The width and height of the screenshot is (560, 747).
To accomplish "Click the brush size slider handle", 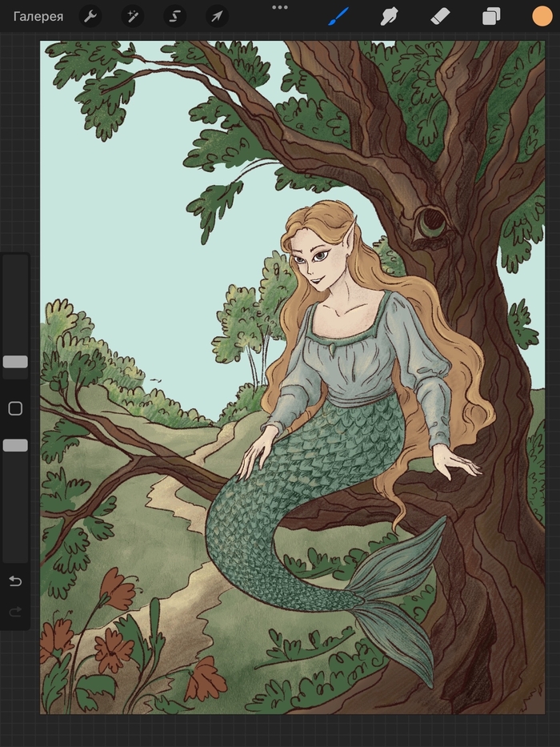I will [15, 362].
